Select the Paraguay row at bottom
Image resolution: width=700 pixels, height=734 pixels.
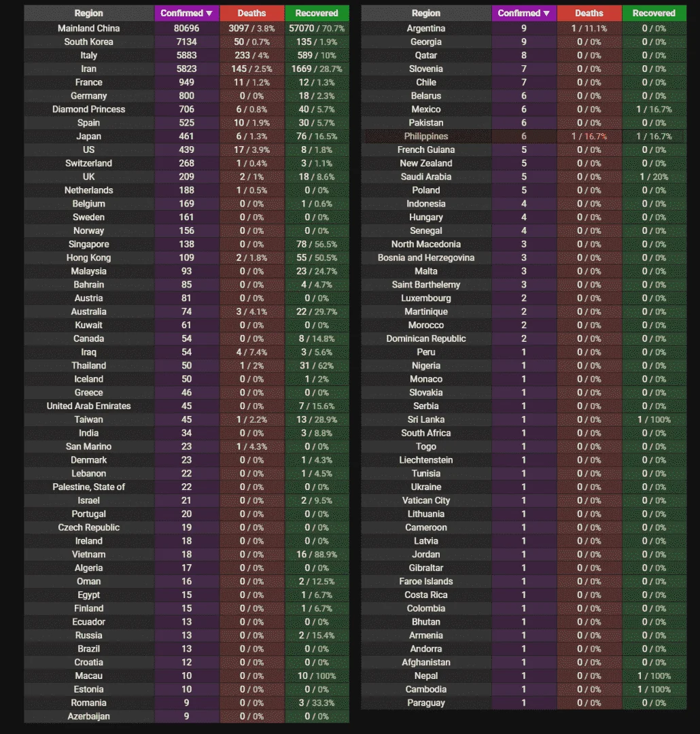(x=524, y=703)
